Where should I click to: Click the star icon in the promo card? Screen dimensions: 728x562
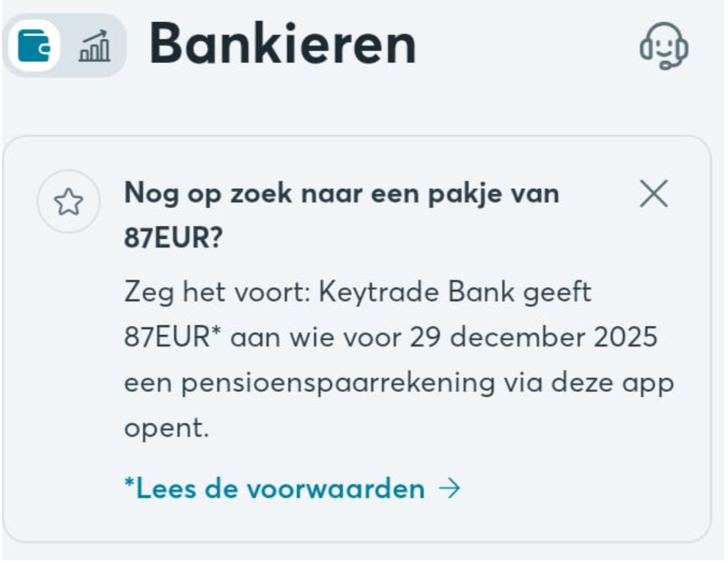[x=68, y=202]
